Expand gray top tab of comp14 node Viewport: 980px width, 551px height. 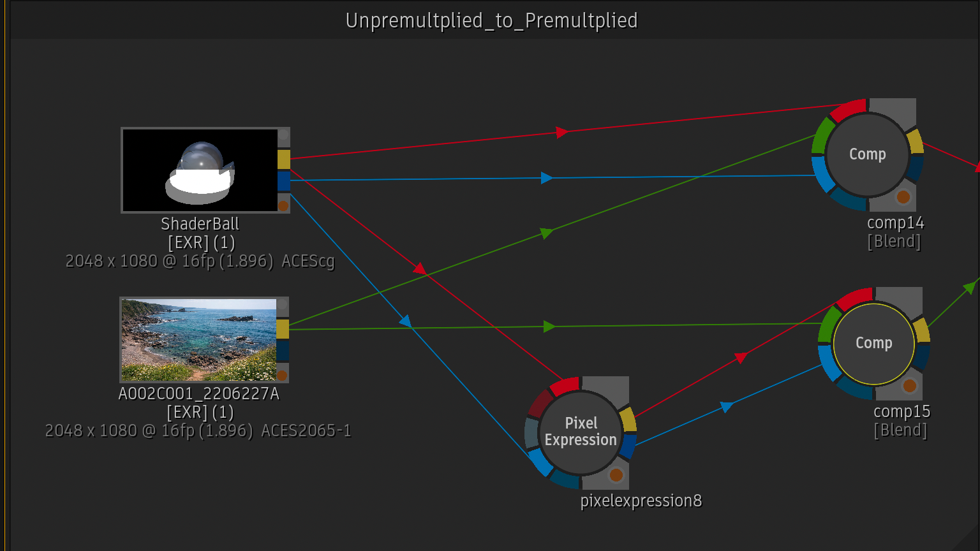pyautogui.click(x=893, y=112)
